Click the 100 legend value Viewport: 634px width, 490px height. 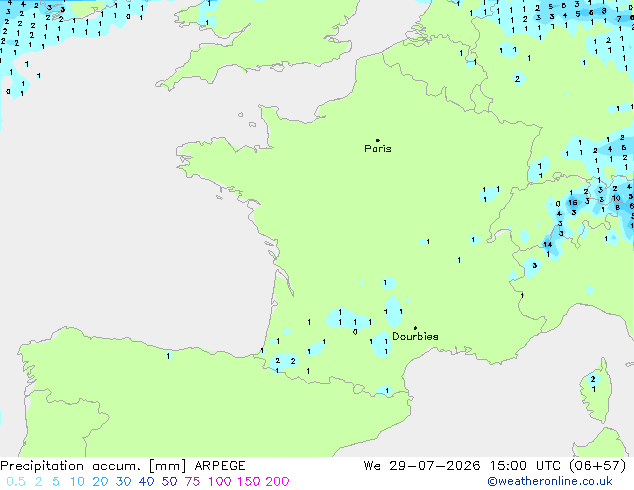pyautogui.click(x=220, y=482)
